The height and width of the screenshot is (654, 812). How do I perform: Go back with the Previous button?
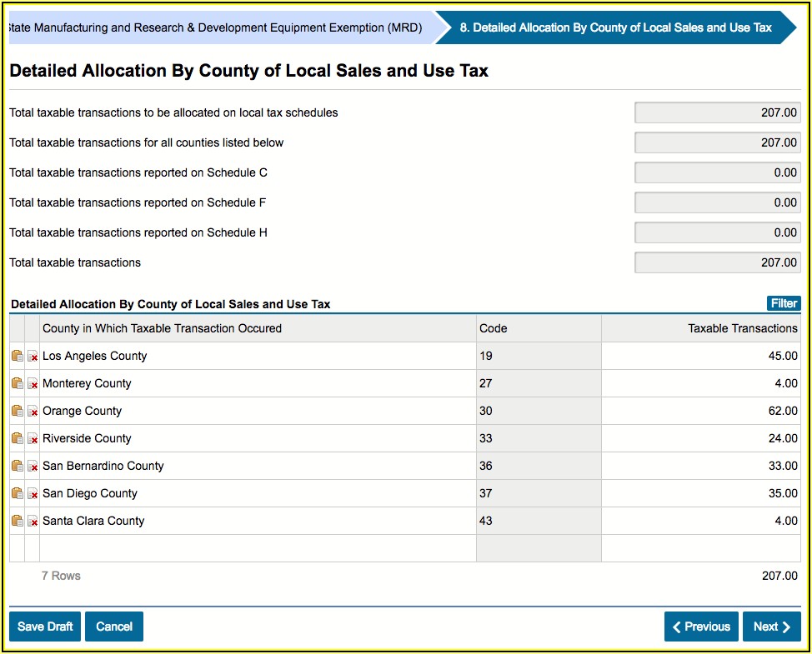point(700,627)
